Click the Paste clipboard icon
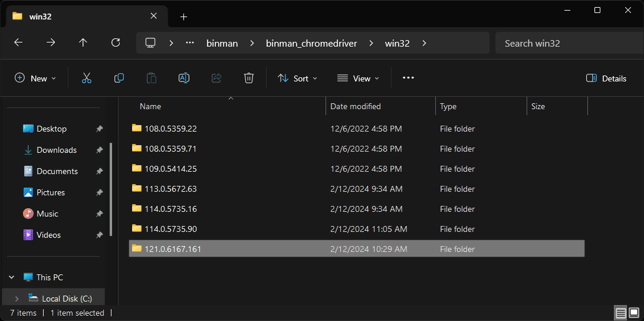The image size is (644, 321). pyautogui.click(x=152, y=78)
